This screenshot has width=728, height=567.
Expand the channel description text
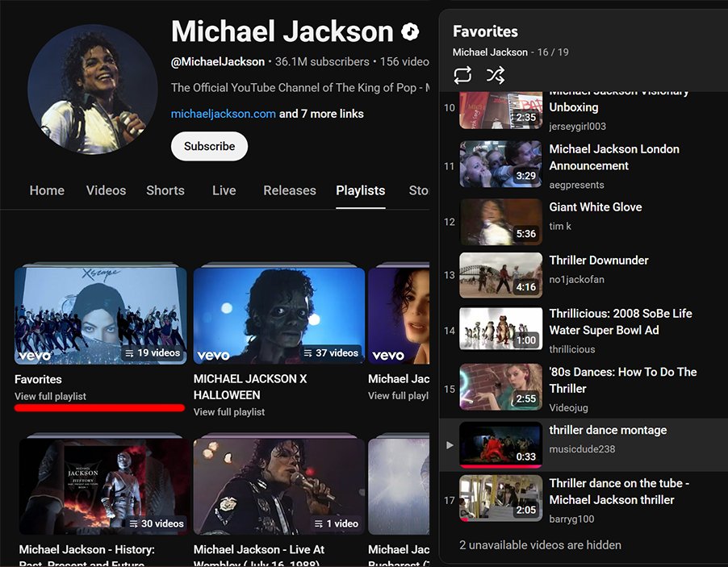point(300,88)
